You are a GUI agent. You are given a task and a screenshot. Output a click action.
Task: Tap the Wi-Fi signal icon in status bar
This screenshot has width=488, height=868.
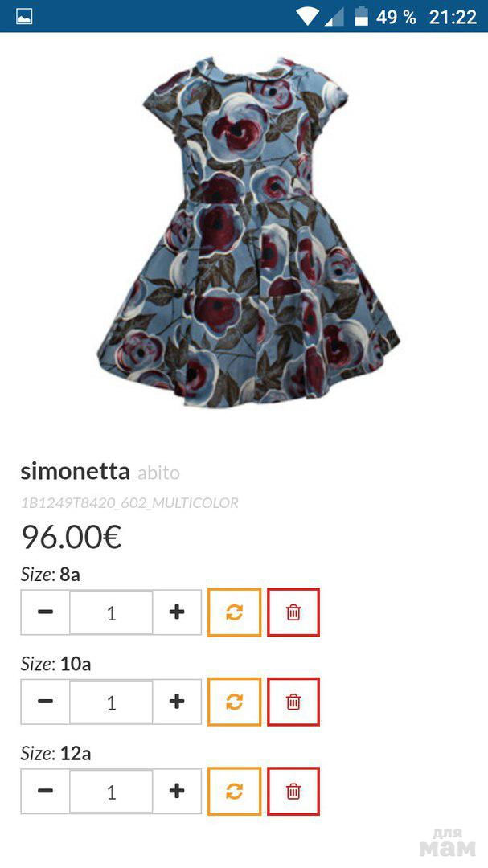(x=306, y=17)
